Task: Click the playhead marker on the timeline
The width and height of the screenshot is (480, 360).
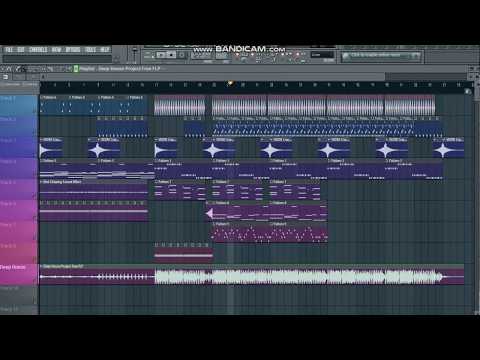Action: (x=230, y=83)
